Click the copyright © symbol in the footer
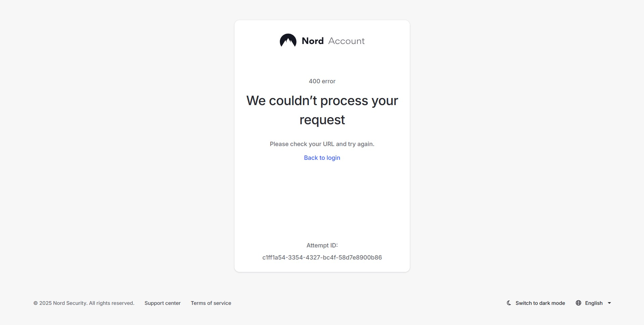This screenshot has width=644, height=325. (36, 303)
